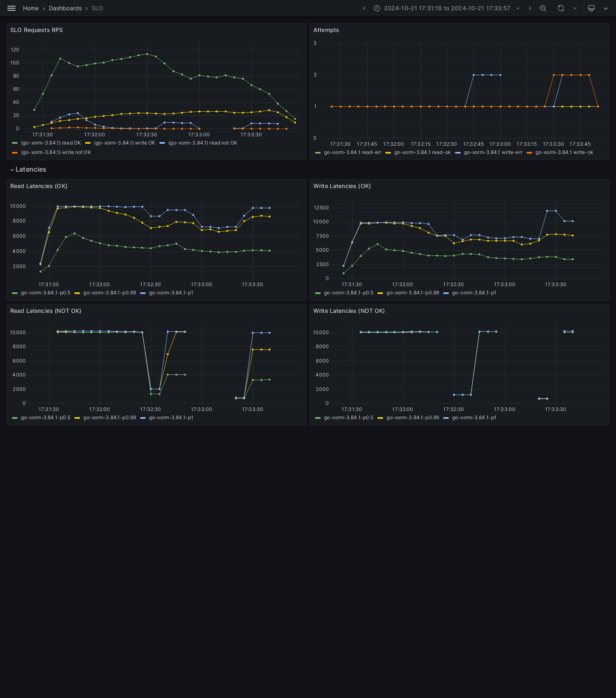Toggle 'read OK' series in RPS legend
The image size is (616, 698).
click(x=51, y=143)
